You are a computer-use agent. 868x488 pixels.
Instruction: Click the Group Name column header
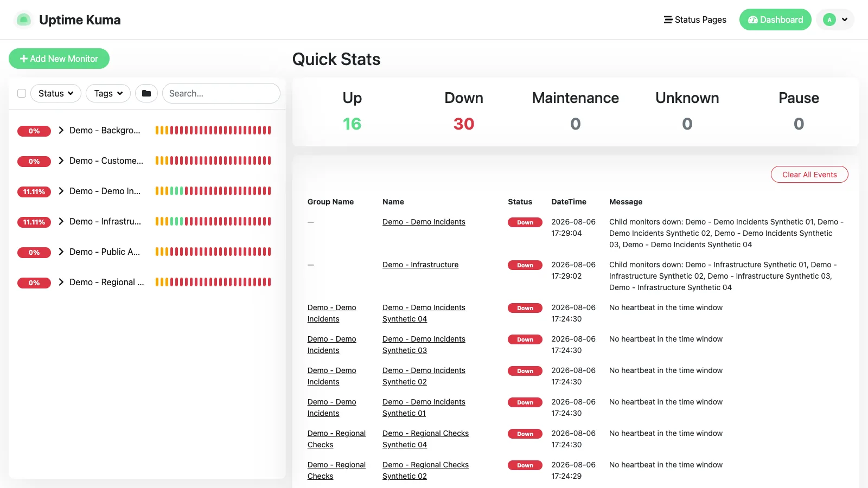330,202
